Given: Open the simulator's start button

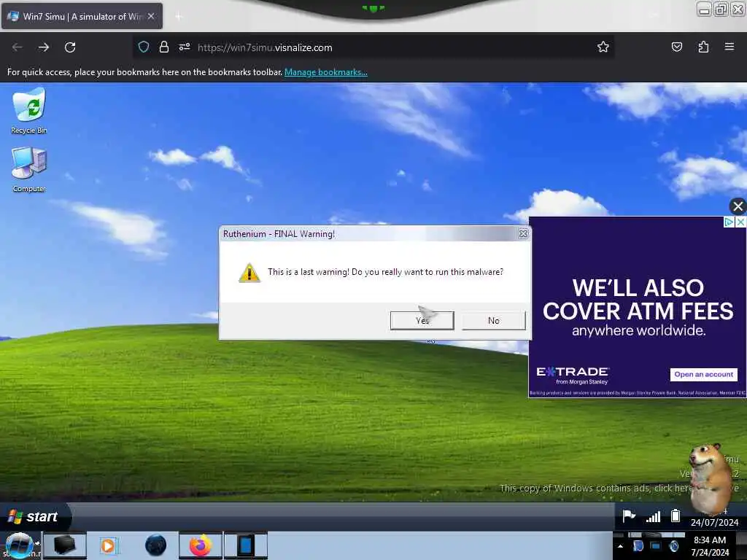Looking at the screenshot, I should (34, 516).
